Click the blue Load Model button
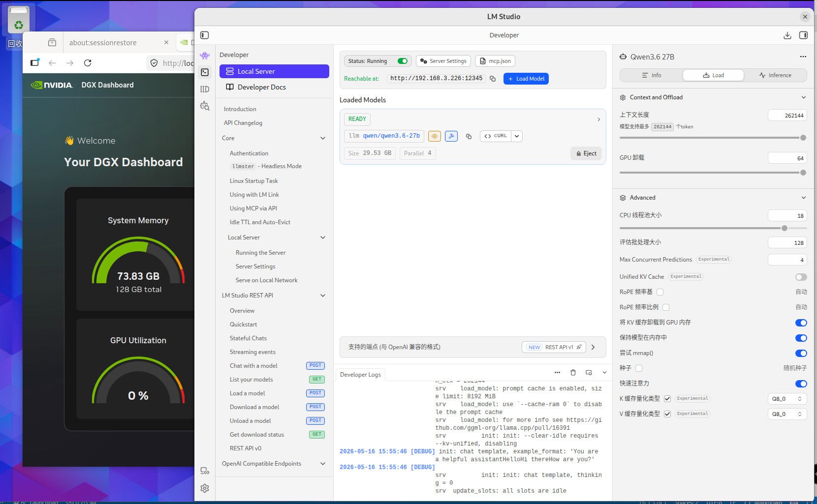Screen dimensions: 817x504 click(526, 79)
